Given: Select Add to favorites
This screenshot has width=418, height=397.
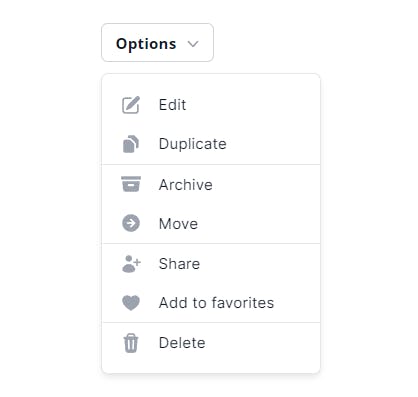Looking at the screenshot, I should click(x=211, y=303).
